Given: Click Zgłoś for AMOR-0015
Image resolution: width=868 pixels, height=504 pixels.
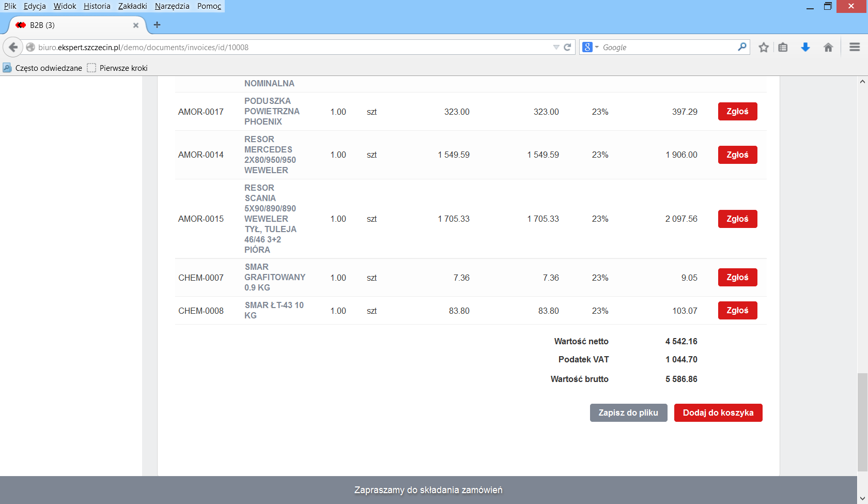Looking at the screenshot, I should 737,219.
